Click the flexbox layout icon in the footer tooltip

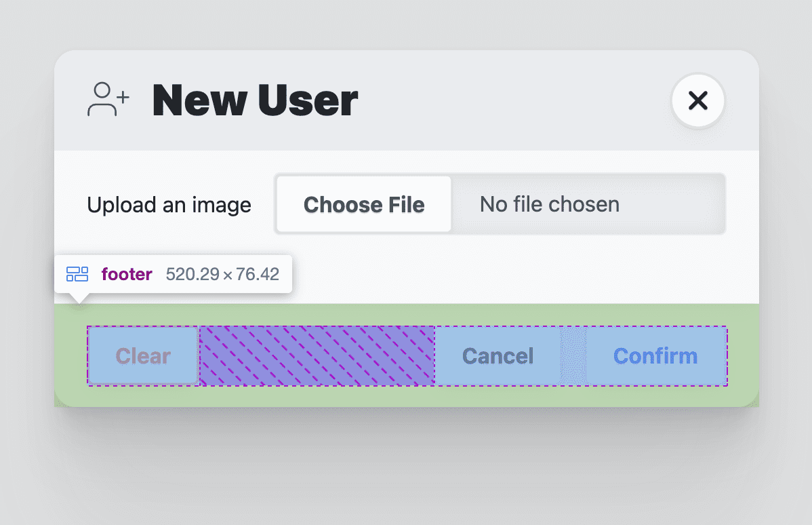(x=77, y=274)
